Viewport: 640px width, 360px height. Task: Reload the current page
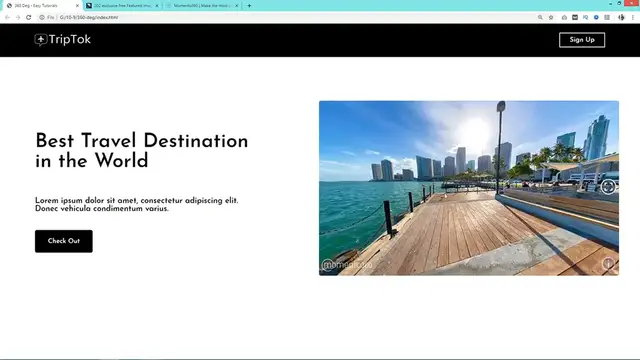(29, 17)
